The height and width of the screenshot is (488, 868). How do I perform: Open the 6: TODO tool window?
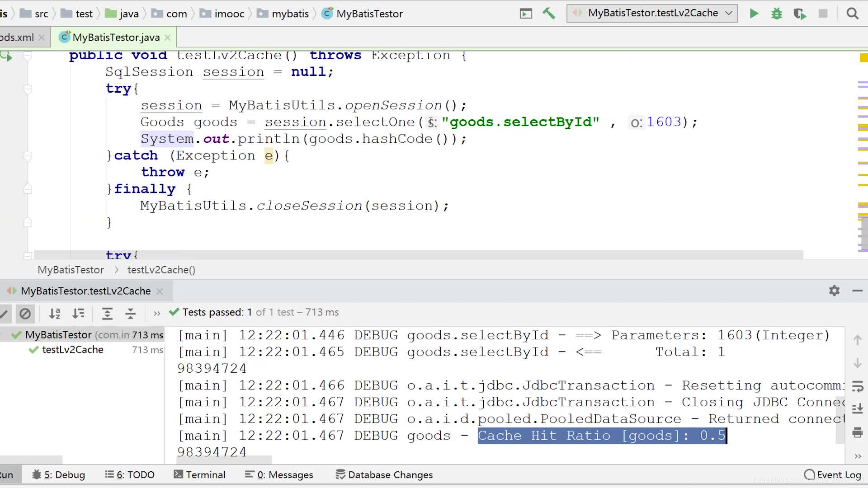(x=130, y=474)
